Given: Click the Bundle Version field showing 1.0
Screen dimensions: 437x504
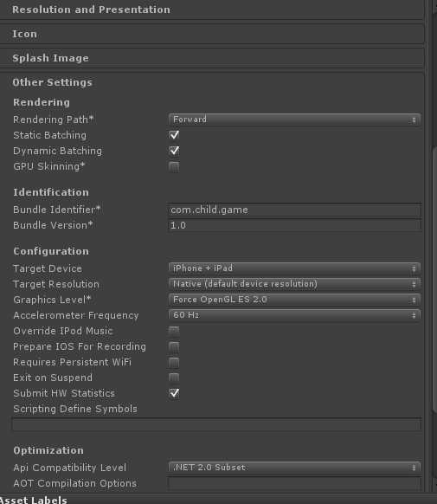Looking at the screenshot, I should coord(294,225).
